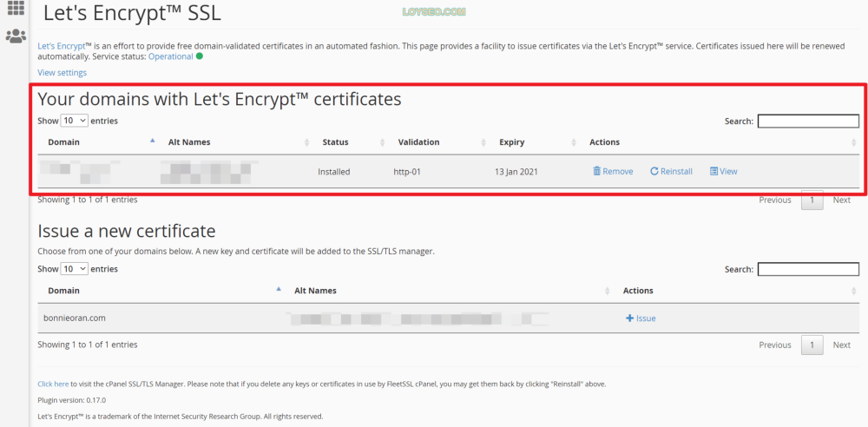Expand the entries dropdown under Issue a new certificate

tap(75, 268)
